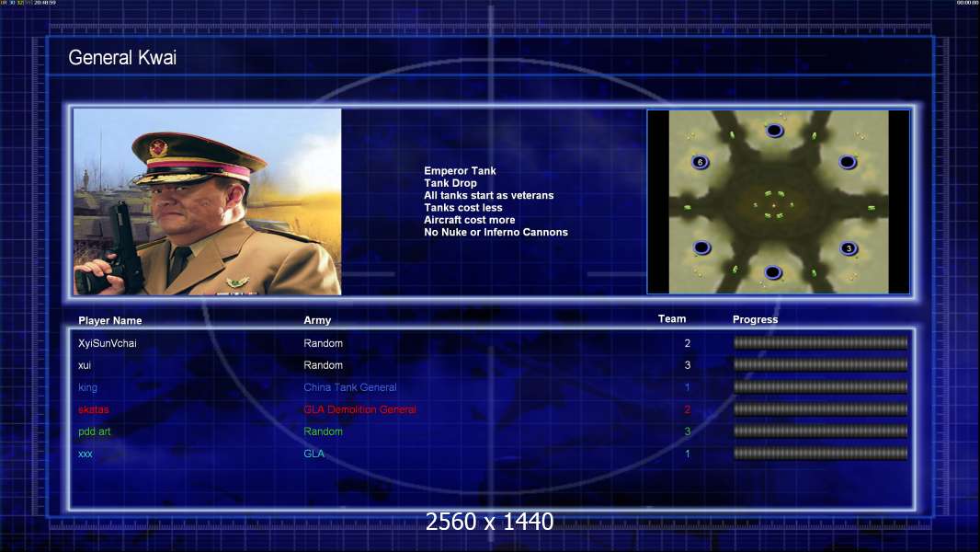The width and height of the screenshot is (980, 552).
Task: Click 'No Nuke or Inferno Cannons' text
Action: pyautogui.click(x=496, y=232)
